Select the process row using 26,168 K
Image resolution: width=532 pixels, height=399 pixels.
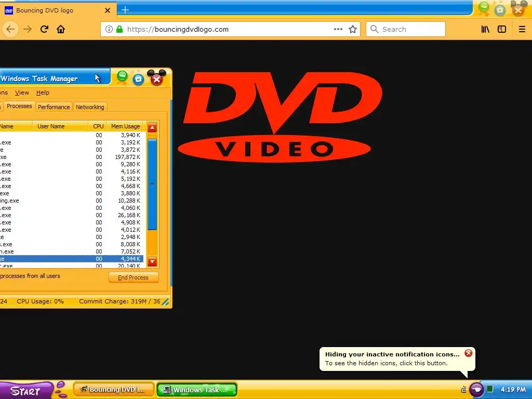tap(72, 215)
